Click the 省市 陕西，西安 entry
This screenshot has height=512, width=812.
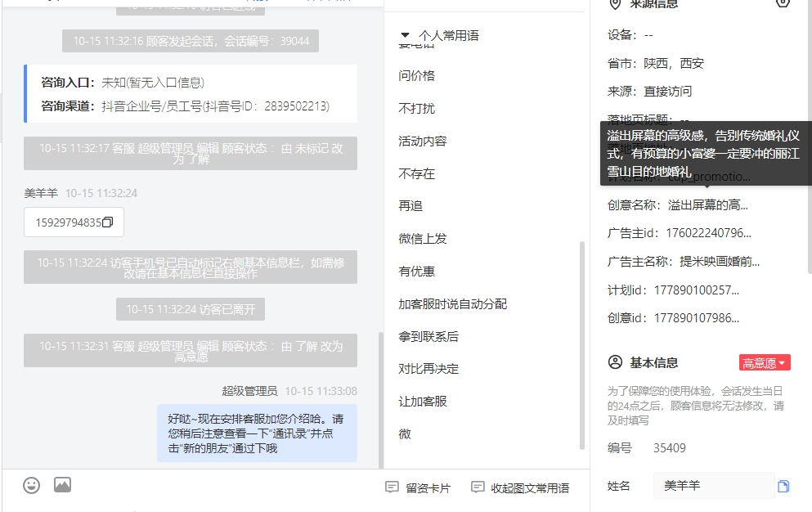click(656, 63)
